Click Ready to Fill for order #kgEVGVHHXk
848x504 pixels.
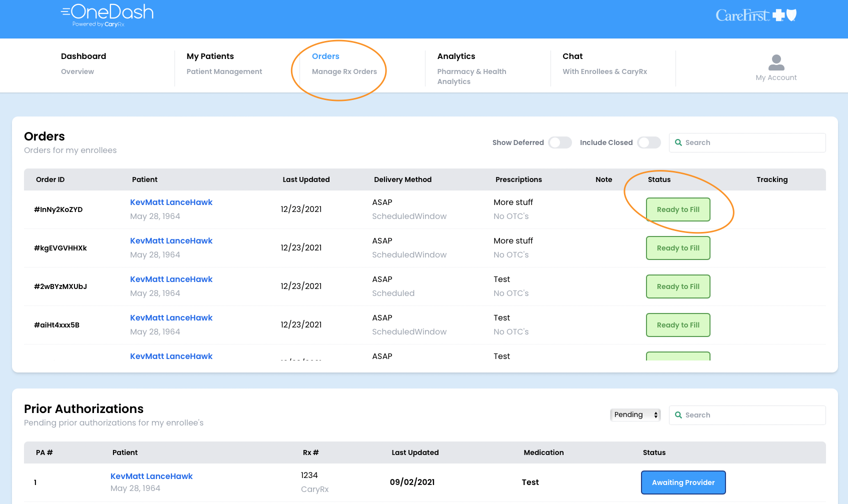tap(678, 248)
